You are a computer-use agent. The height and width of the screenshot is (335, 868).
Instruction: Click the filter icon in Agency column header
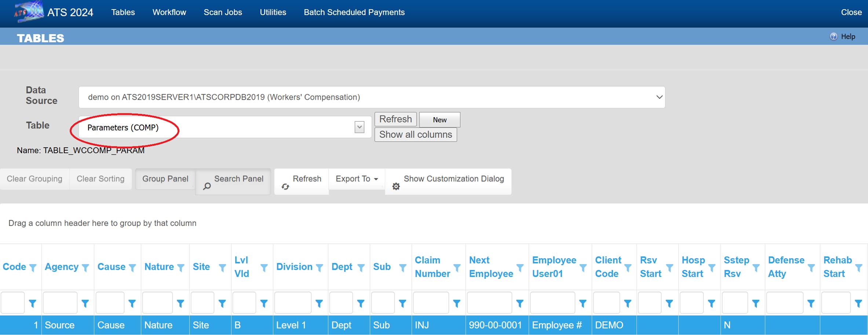85,268
